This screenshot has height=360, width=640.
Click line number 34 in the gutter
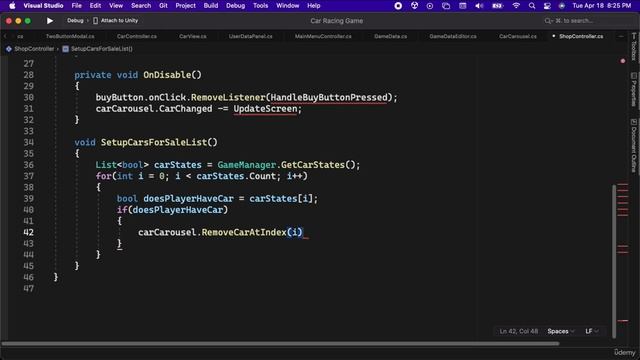pyautogui.click(x=29, y=142)
